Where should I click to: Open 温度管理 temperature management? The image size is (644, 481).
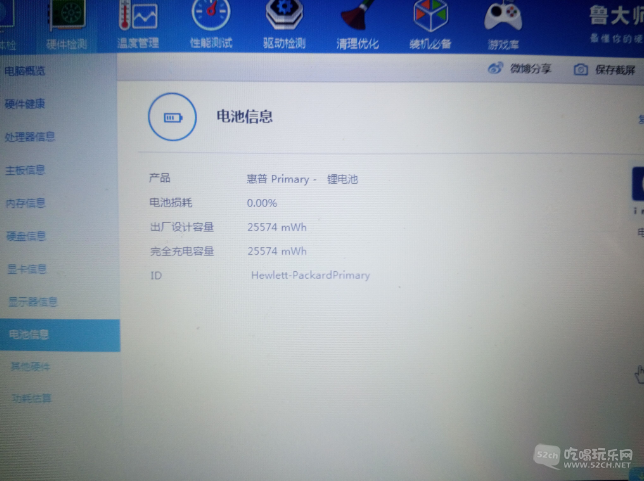(x=138, y=25)
